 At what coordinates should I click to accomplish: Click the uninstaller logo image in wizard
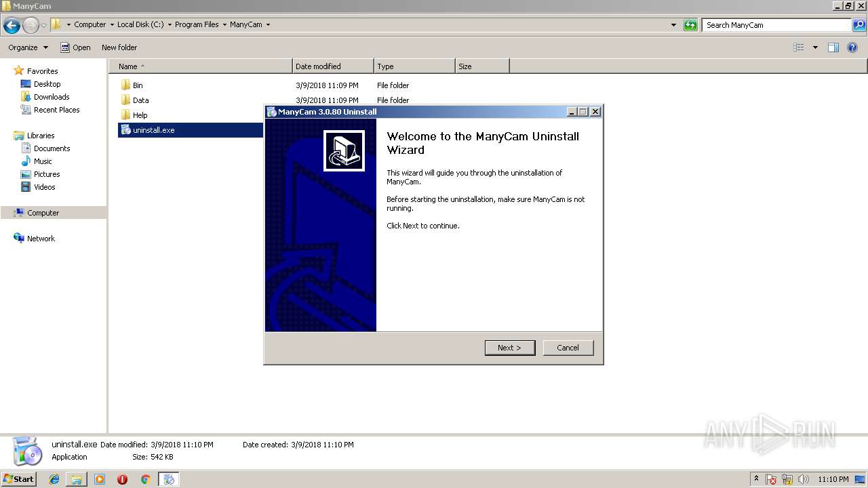344,151
